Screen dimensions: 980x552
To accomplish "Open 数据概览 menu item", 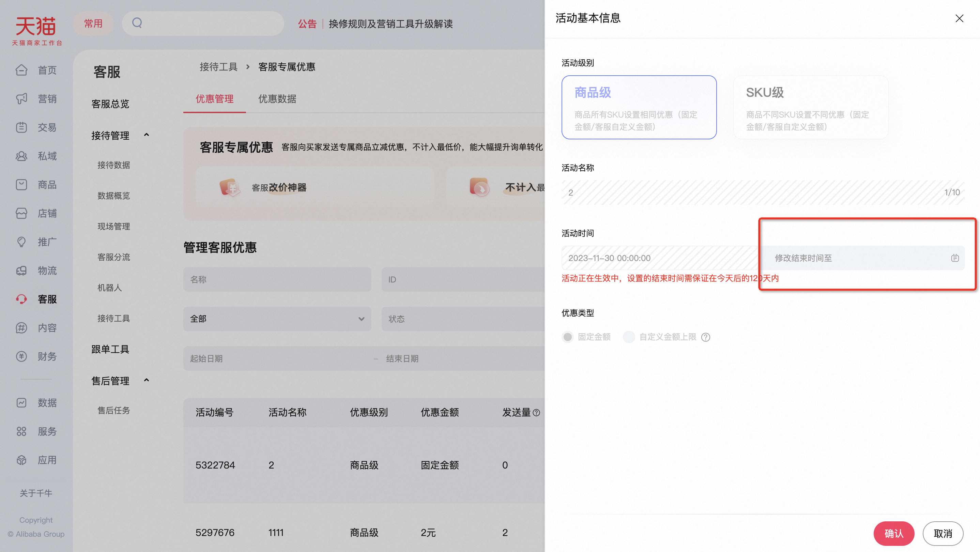I will click(114, 196).
